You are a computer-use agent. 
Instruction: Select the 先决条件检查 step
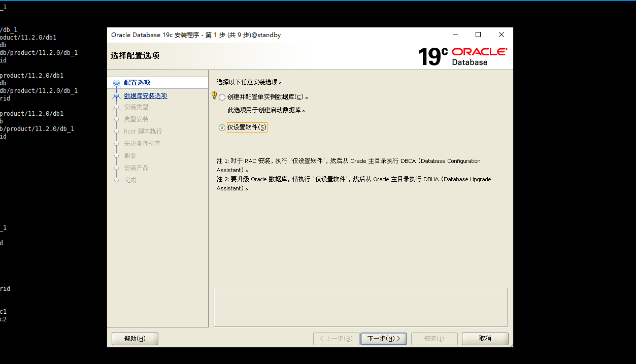[142, 144]
